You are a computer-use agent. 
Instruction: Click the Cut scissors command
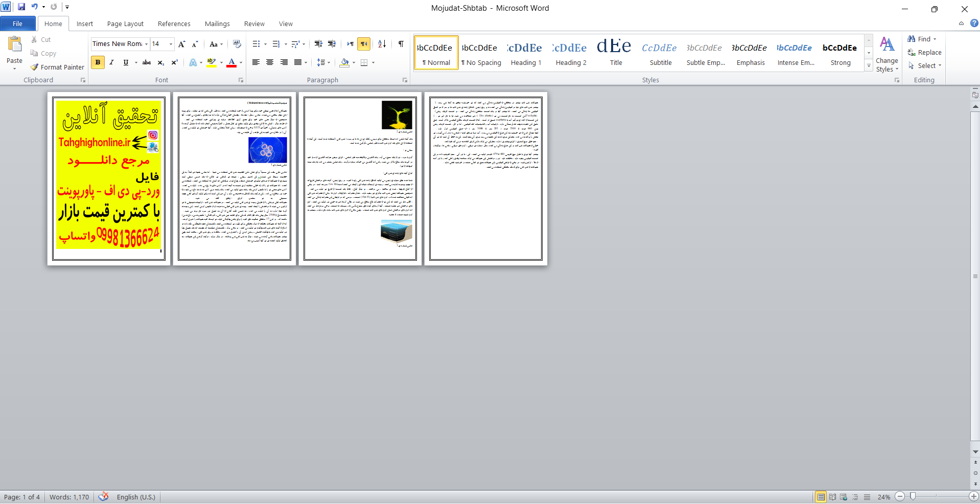click(40, 39)
